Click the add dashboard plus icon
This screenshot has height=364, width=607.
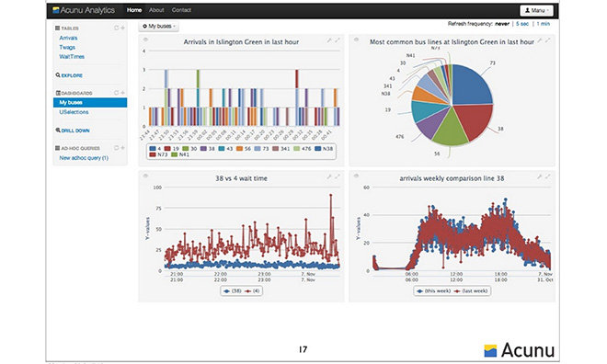pyautogui.click(x=122, y=93)
